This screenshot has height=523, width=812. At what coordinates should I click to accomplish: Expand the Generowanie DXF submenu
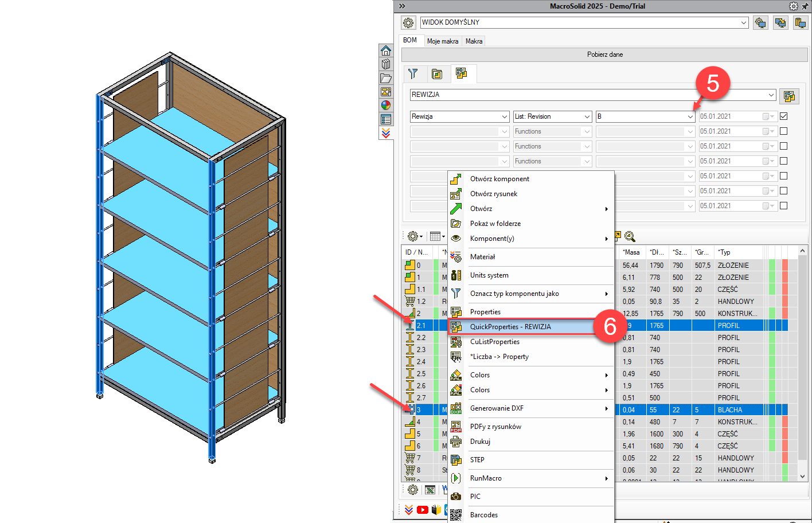point(531,408)
